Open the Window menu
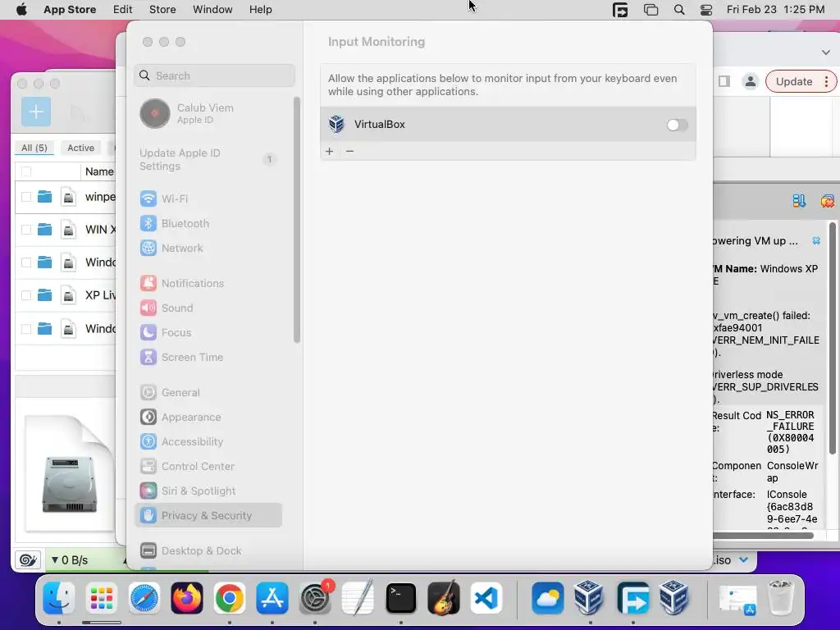Image resolution: width=840 pixels, height=630 pixels. [x=212, y=10]
